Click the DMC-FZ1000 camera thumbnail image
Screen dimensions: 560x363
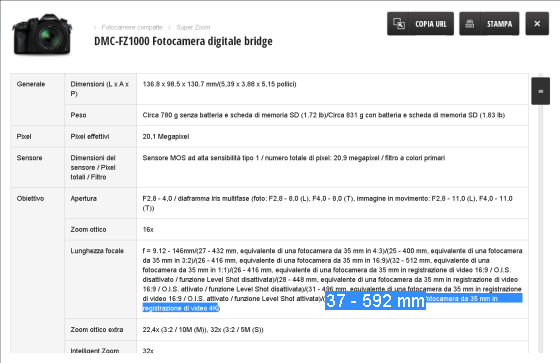42,34
